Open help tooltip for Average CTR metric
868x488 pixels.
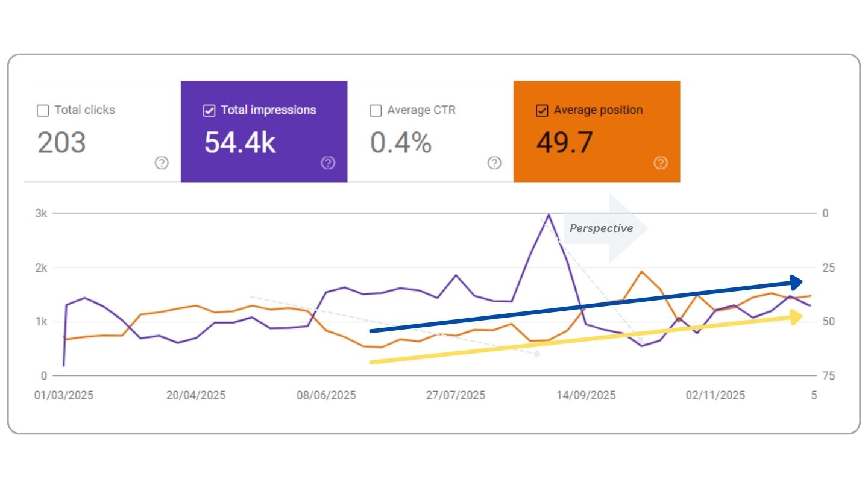(494, 163)
